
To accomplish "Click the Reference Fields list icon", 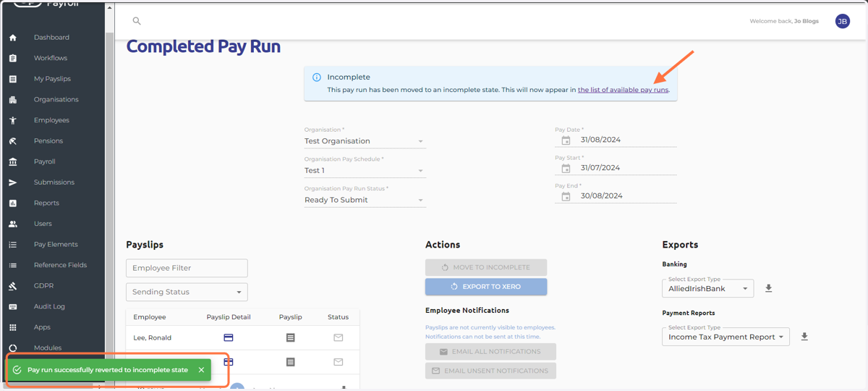I will (13, 265).
